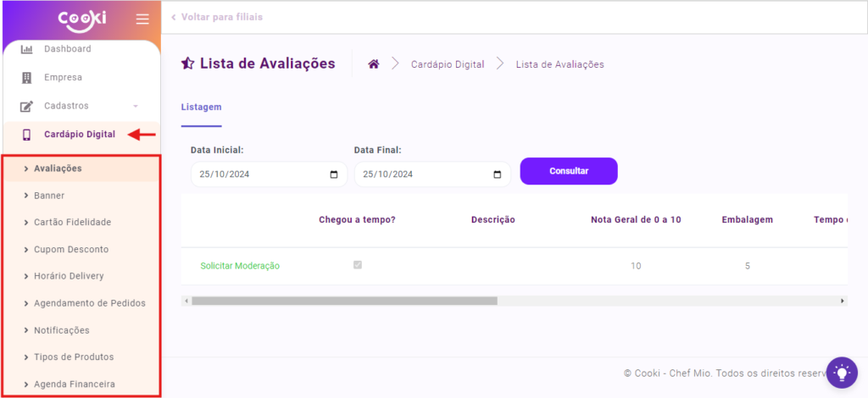The width and height of the screenshot is (868, 398).
Task: Open the Dashboard chart icon
Action: click(x=26, y=49)
